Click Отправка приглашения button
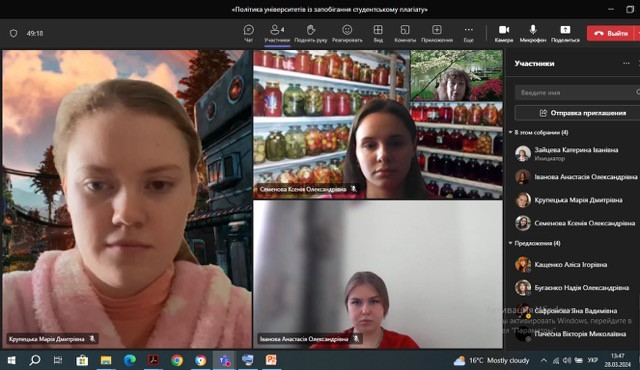The image size is (640, 370). [576, 113]
